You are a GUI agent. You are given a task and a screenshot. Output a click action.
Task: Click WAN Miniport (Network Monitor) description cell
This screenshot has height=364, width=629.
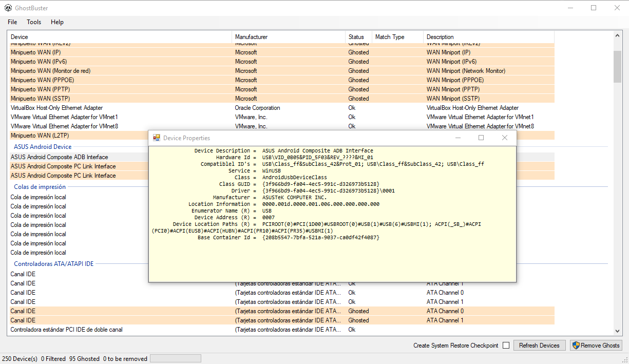(466, 71)
